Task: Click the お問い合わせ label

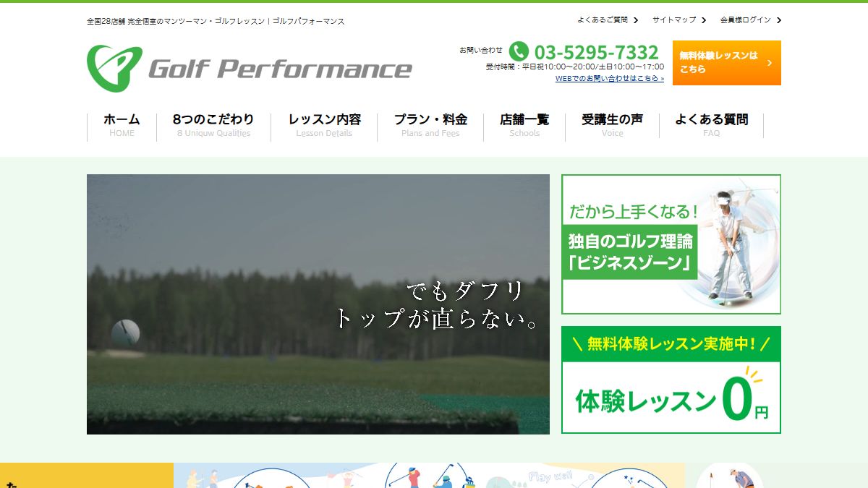Action: click(x=481, y=50)
